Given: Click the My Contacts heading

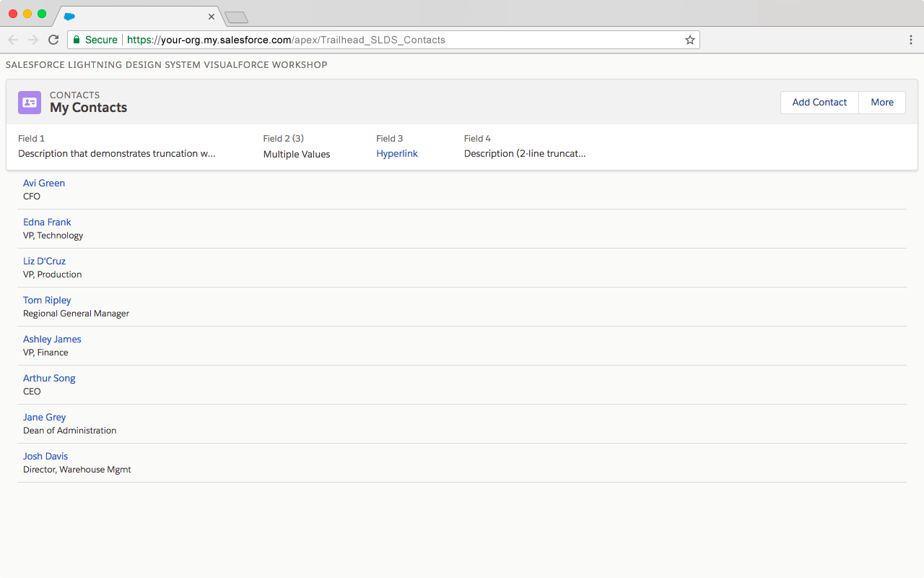Looking at the screenshot, I should [88, 108].
